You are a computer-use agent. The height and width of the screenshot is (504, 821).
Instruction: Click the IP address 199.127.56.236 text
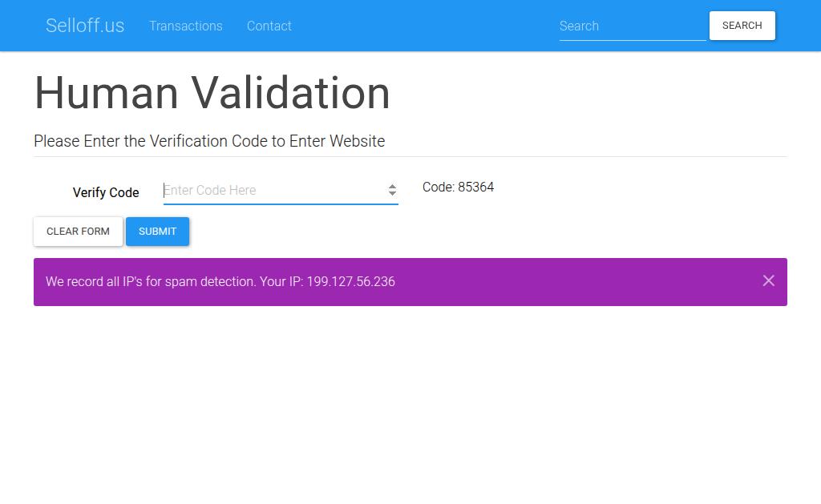(x=351, y=281)
